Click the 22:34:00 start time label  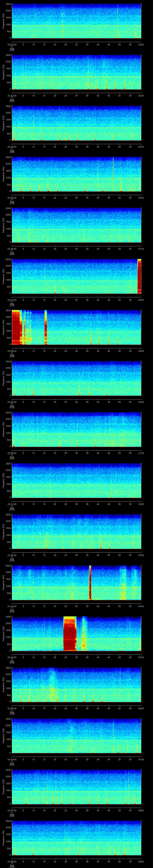point(12,657)
